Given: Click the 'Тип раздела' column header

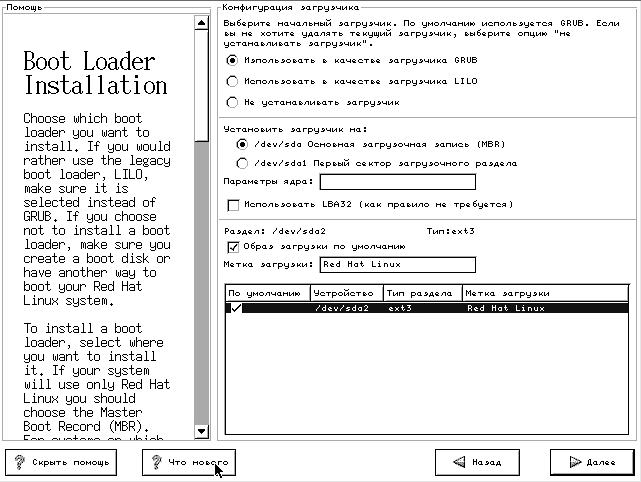Looking at the screenshot, I should point(421,294).
